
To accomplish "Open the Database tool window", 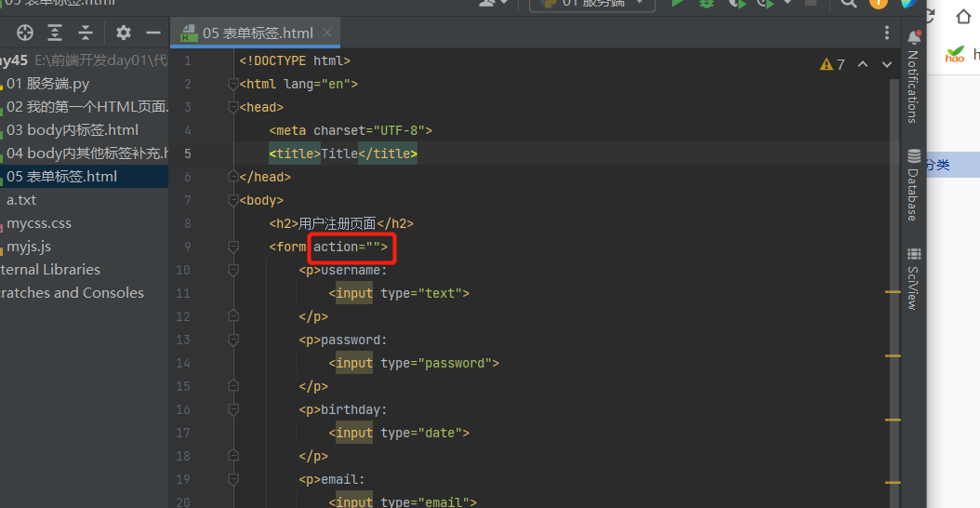I will click(913, 194).
